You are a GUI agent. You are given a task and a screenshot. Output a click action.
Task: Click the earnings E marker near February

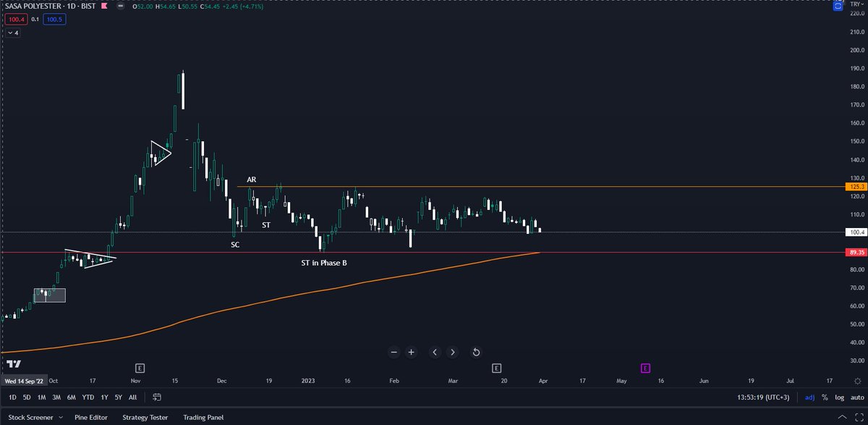click(x=496, y=368)
